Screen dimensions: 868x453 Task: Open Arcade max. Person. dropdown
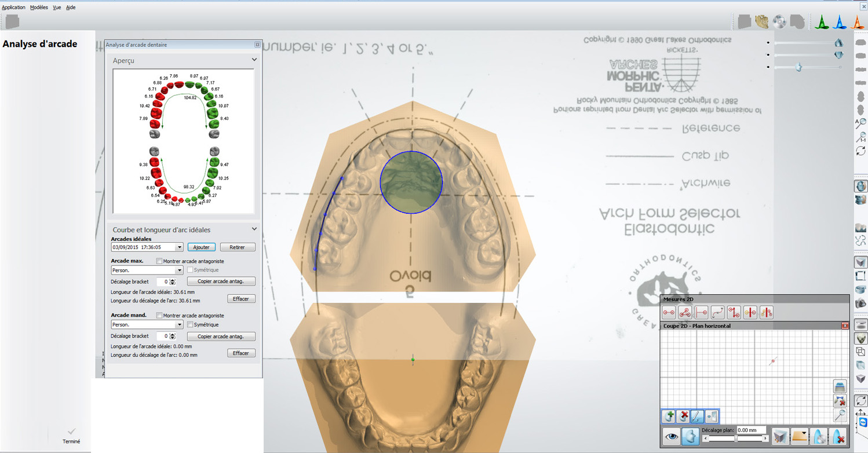(x=179, y=271)
